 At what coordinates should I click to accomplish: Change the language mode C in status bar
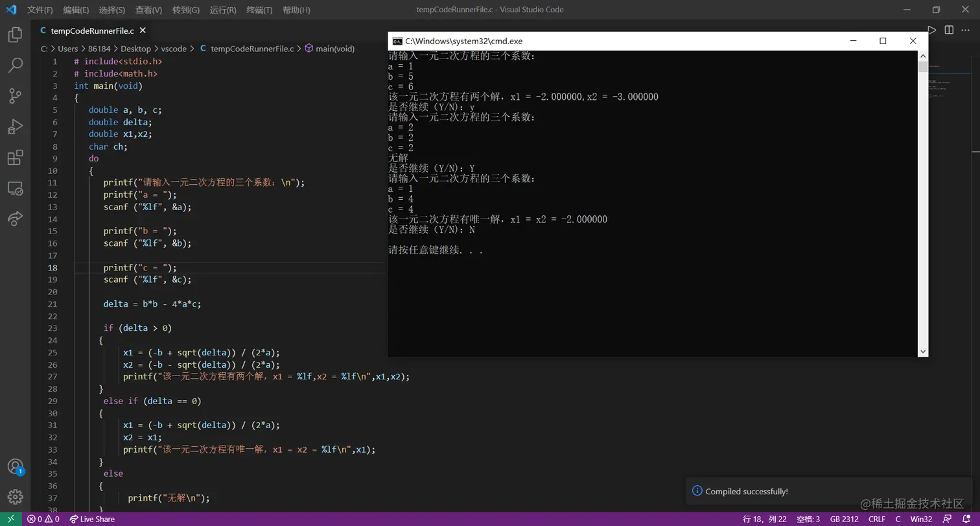[898, 519]
